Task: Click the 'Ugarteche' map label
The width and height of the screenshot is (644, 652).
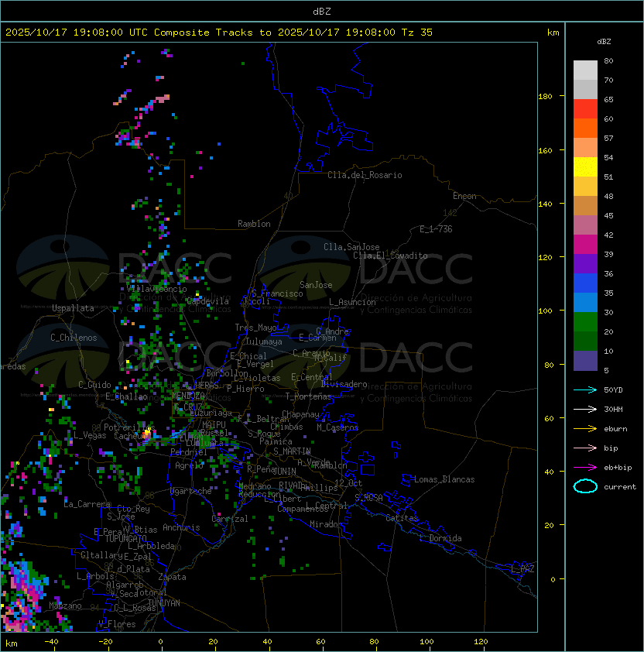Action: point(191,491)
